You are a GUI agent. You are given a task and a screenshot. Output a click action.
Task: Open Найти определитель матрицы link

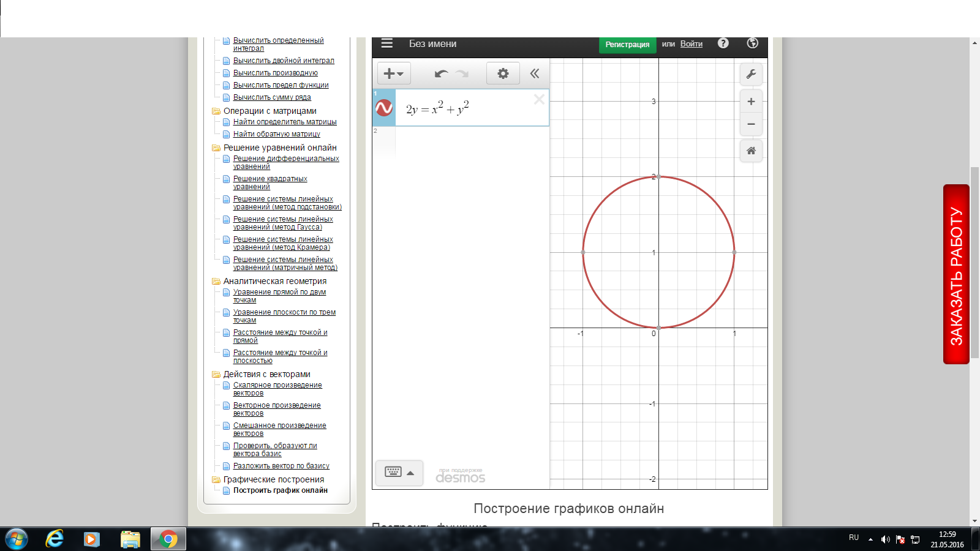(x=285, y=122)
